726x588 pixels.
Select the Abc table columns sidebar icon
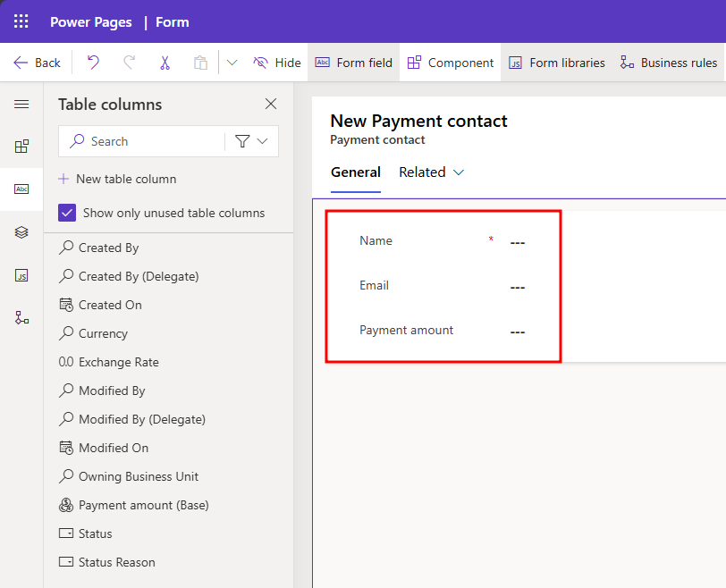tap(21, 189)
